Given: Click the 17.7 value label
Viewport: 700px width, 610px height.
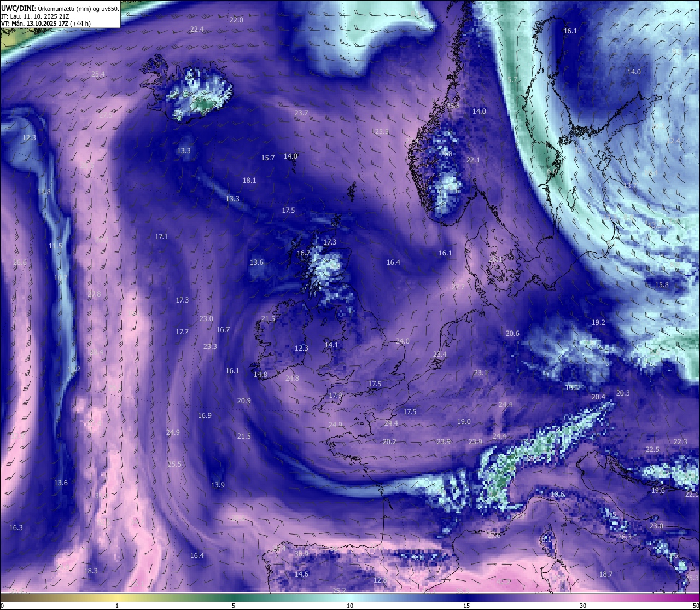Looking at the screenshot, I should pyautogui.click(x=182, y=332).
